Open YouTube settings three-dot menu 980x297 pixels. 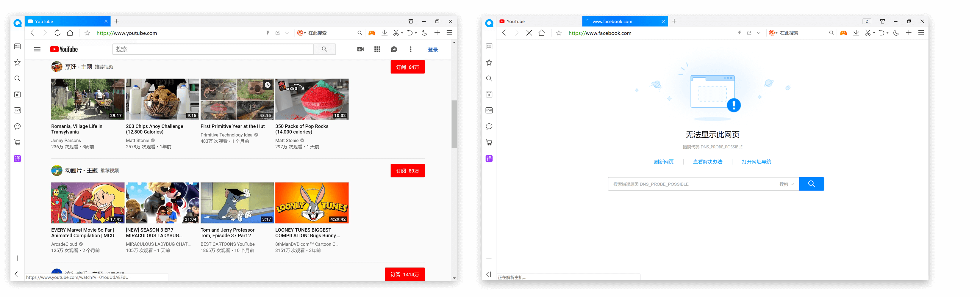click(x=410, y=49)
